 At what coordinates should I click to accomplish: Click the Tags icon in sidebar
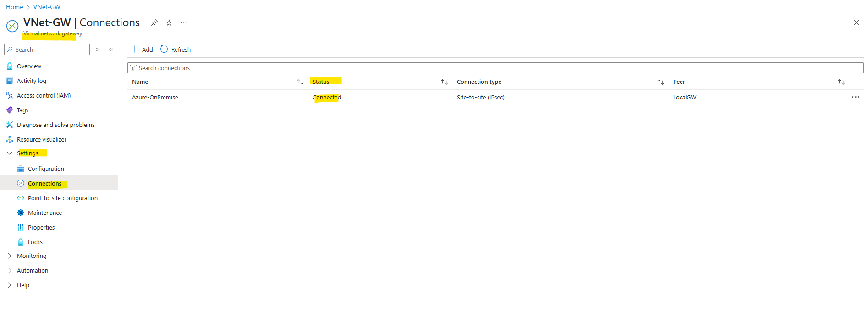tap(10, 110)
